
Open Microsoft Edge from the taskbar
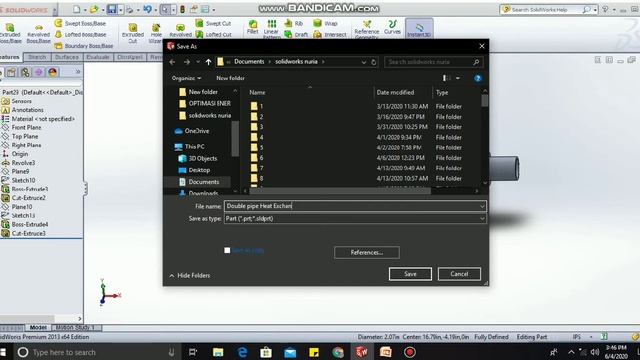(242, 352)
